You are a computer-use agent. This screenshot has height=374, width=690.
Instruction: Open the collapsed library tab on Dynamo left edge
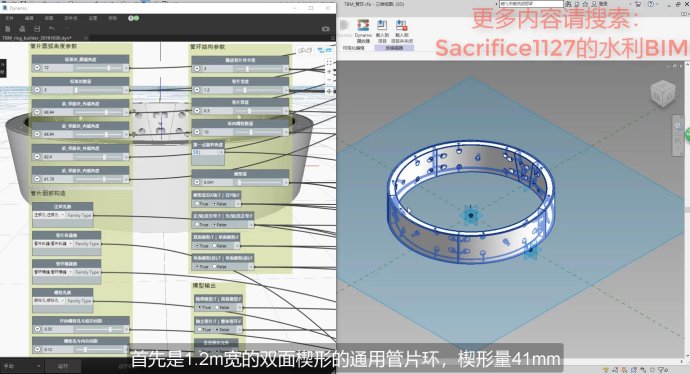[x=2, y=68]
